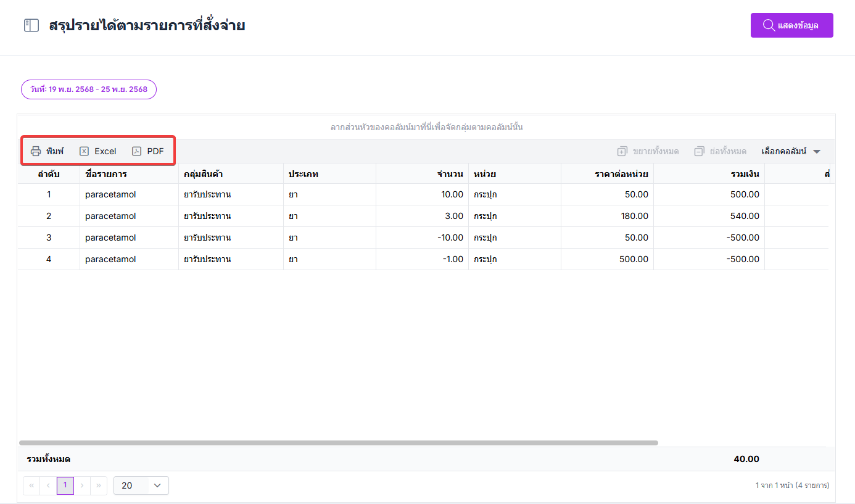Go to the first page arrow

click(31, 485)
